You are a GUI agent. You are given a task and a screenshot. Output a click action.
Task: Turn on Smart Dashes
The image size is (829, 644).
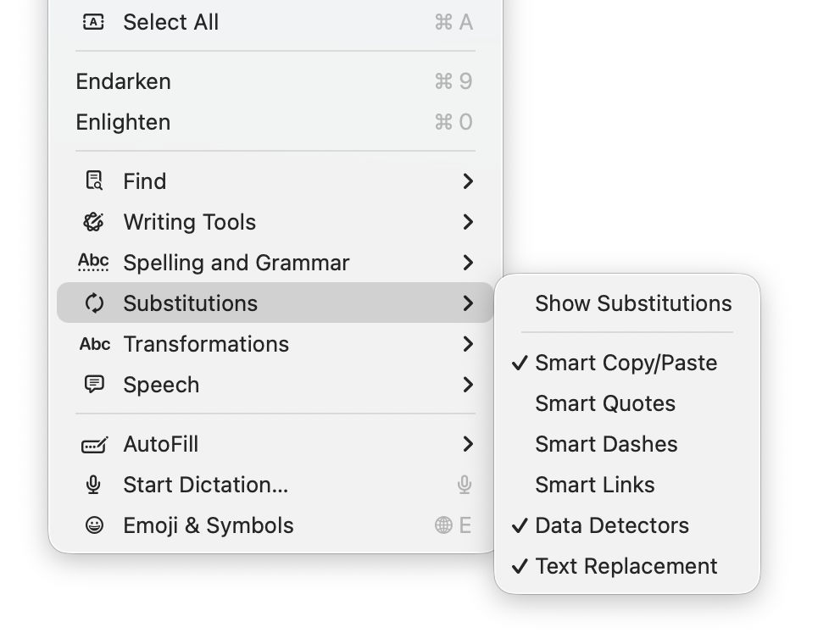(x=605, y=444)
